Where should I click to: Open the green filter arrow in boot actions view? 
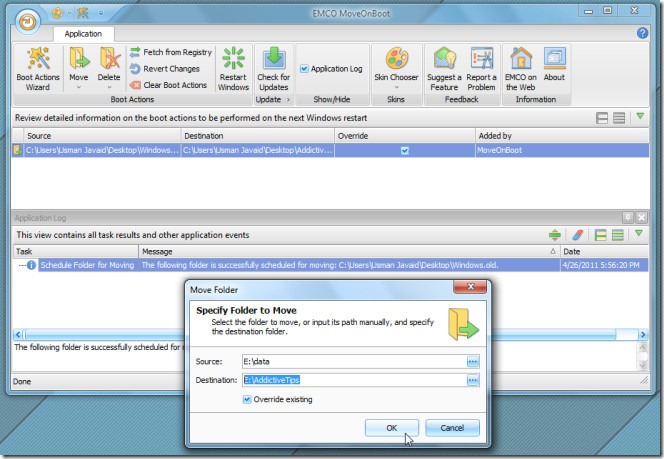pos(640,116)
